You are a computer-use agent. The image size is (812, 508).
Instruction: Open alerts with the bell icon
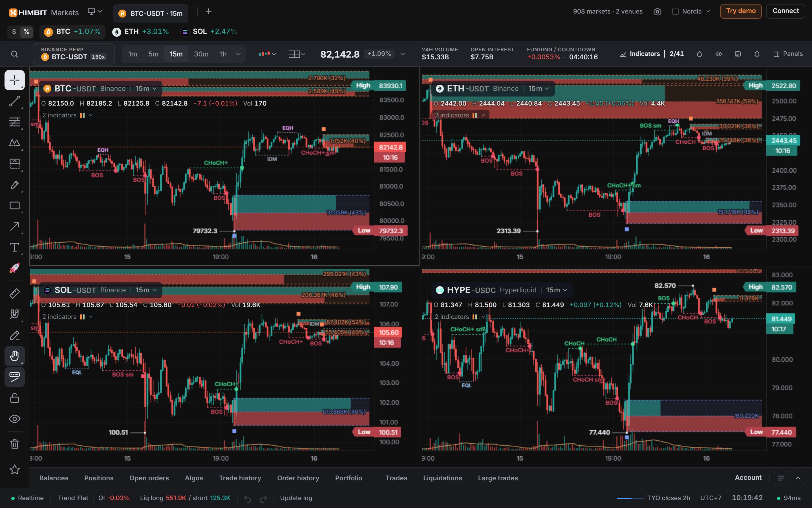pyautogui.click(x=757, y=54)
